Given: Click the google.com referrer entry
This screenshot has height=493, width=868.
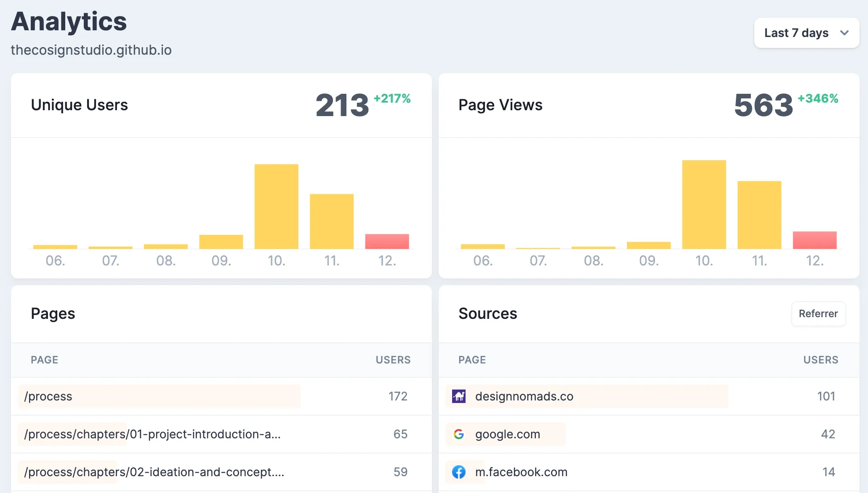Looking at the screenshot, I should click(507, 434).
